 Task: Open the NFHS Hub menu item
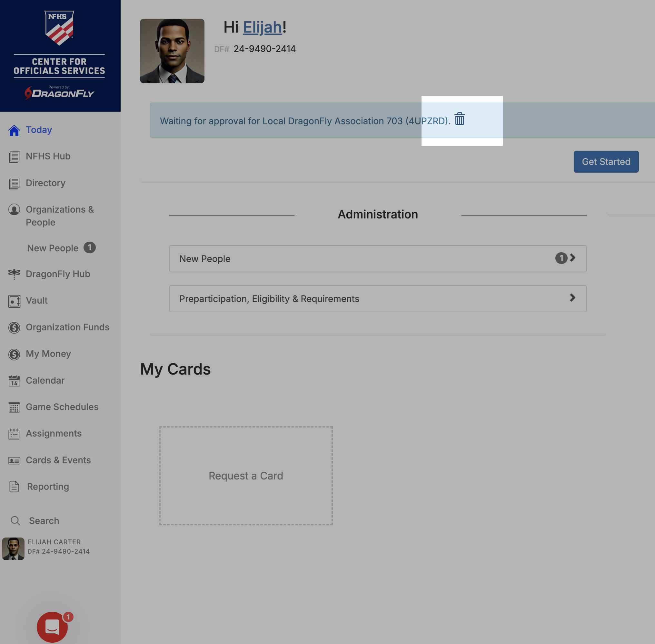[48, 156]
